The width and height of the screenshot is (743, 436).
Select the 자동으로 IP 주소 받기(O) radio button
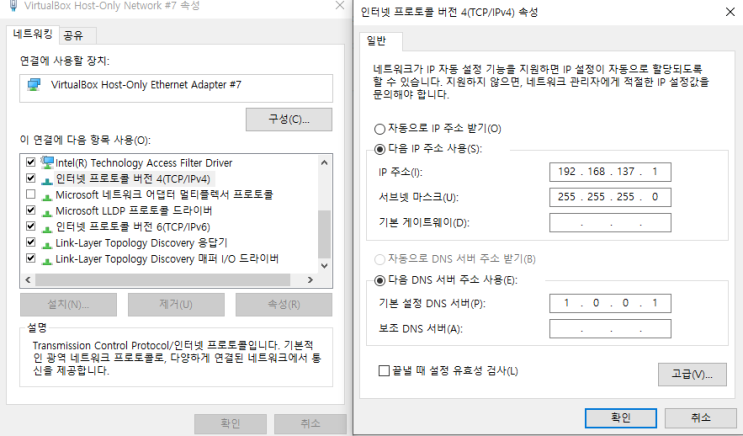tap(380, 129)
